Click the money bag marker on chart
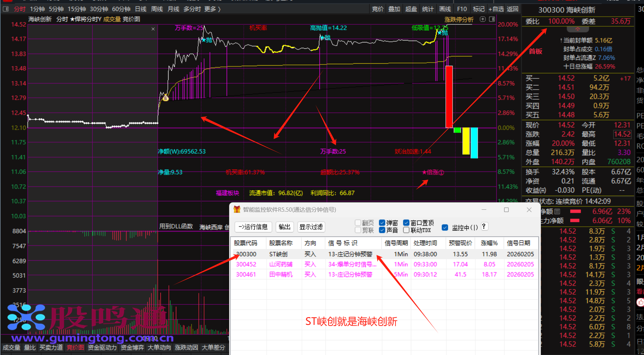 [165, 98]
